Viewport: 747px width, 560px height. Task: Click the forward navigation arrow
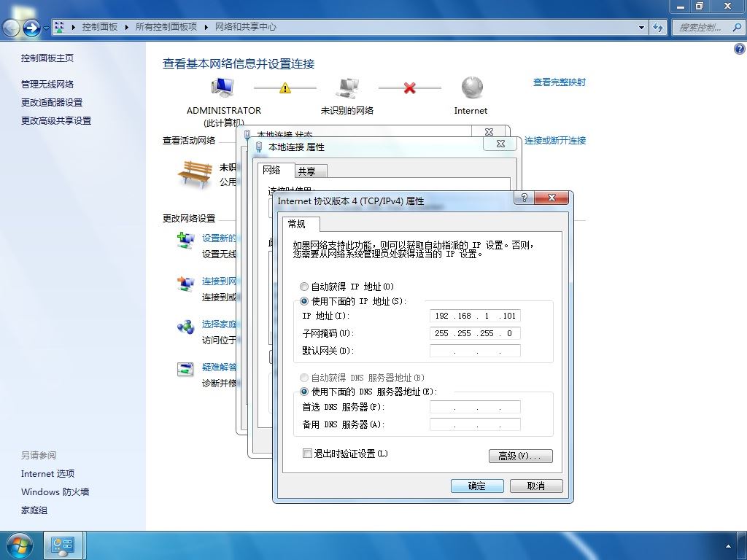pos(31,28)
